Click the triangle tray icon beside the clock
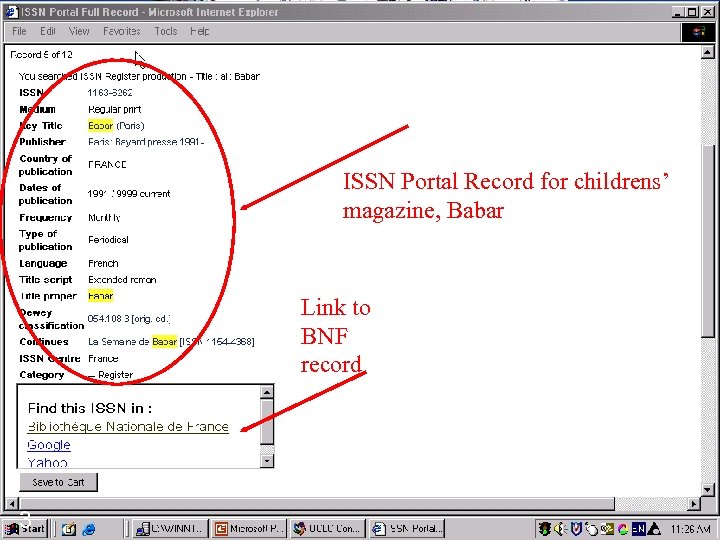Image resolution: width=720 pixels, height=540 pixels. [x=654, y=529]
